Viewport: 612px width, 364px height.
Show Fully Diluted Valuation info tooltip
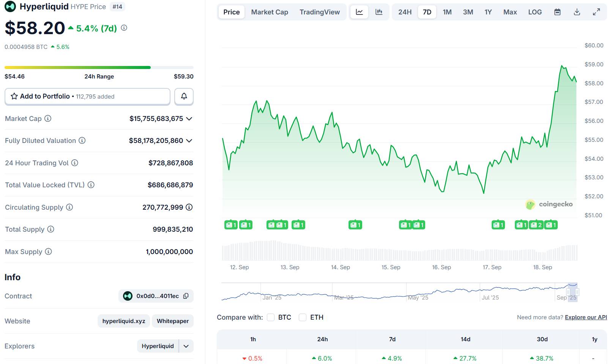pos(82,140)
